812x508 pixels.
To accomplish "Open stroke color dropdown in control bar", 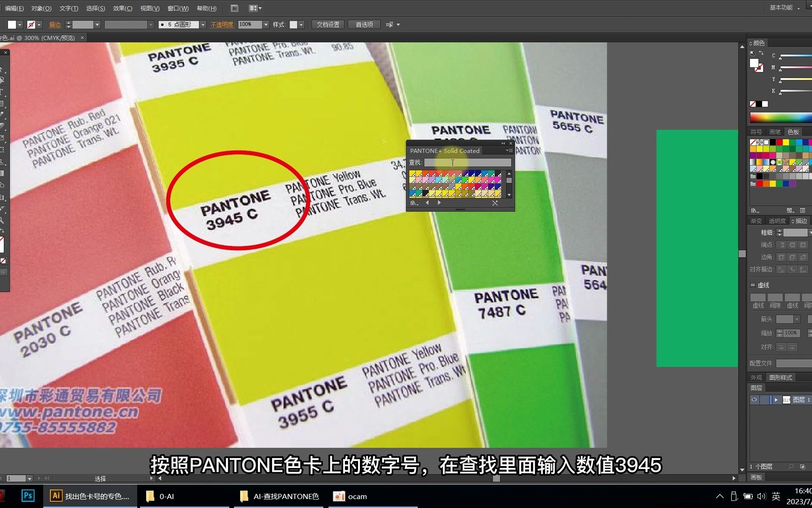I will click(x=39, y=25).
